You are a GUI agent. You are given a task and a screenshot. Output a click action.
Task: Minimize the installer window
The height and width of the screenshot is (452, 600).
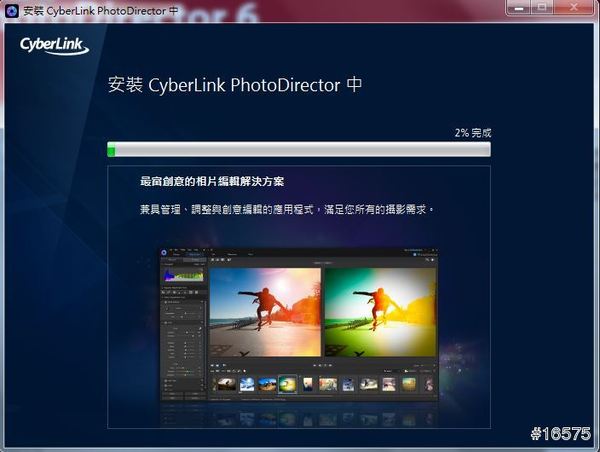point(519,7)
